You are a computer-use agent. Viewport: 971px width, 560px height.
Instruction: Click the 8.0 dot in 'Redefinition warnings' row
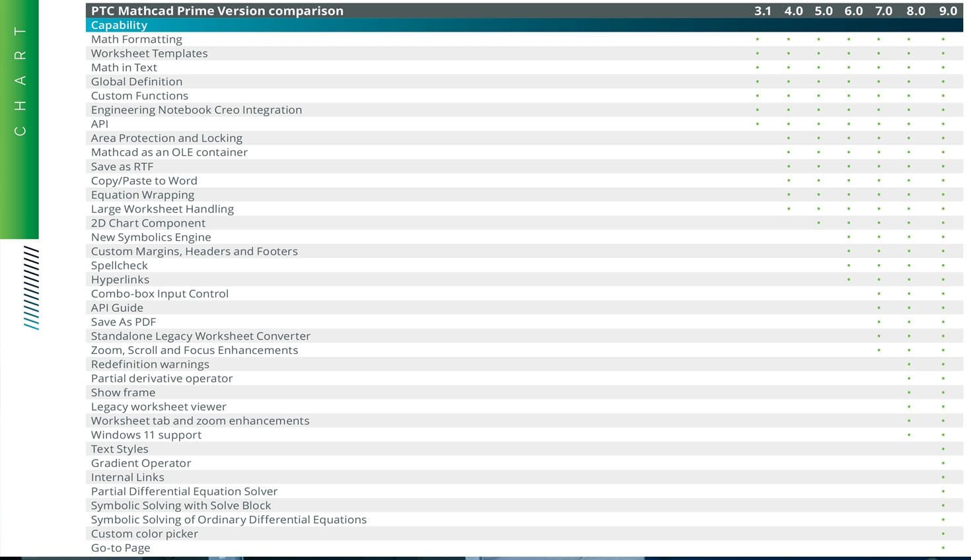click(x=909, y=365)
